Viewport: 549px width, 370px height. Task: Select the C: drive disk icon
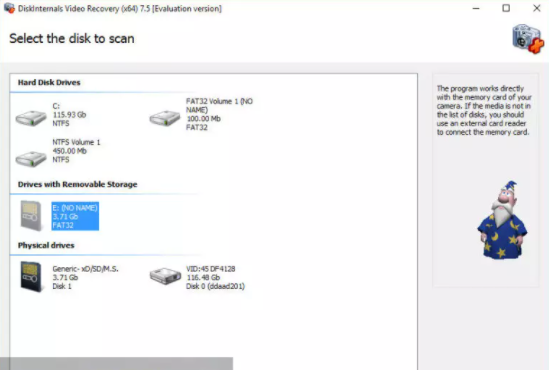[x=31, y=118]
